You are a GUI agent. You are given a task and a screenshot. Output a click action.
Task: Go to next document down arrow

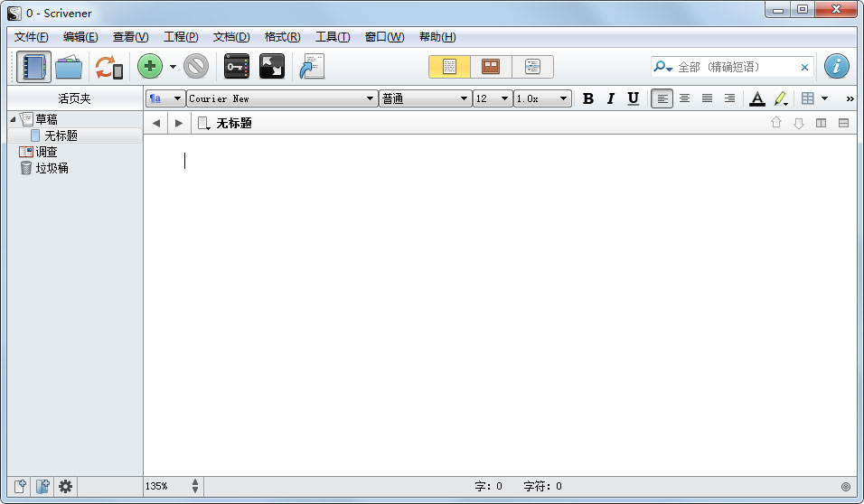pos(799,124)
